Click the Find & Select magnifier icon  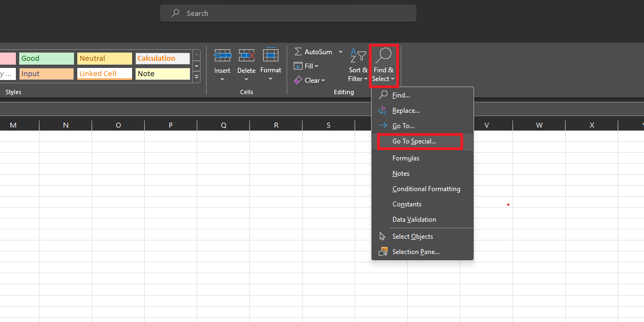point(383,56)
